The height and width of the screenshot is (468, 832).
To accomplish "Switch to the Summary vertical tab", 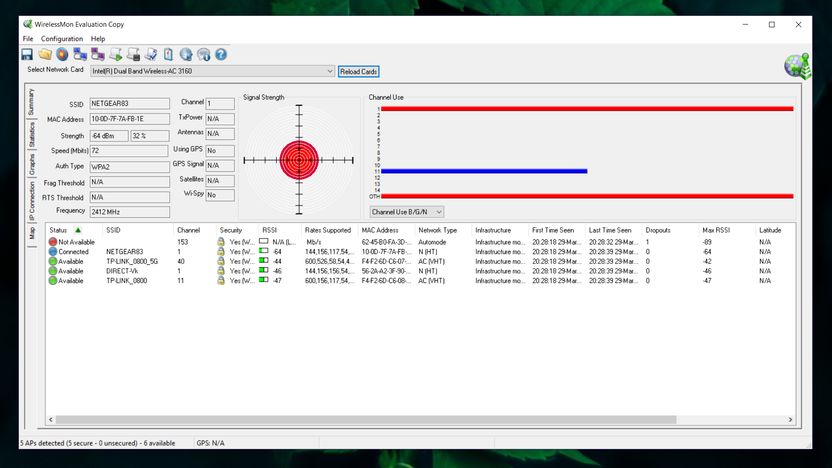I will 31,102.
